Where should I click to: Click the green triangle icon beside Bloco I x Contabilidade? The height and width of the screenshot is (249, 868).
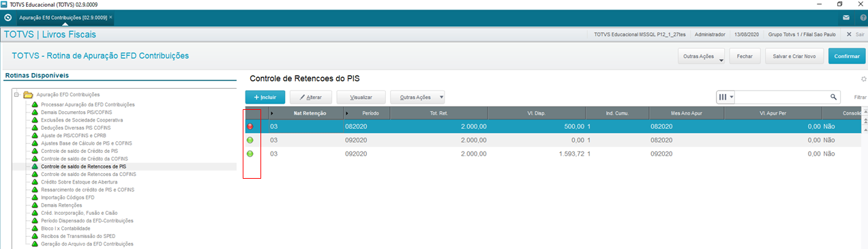click(x=35, y=229)
